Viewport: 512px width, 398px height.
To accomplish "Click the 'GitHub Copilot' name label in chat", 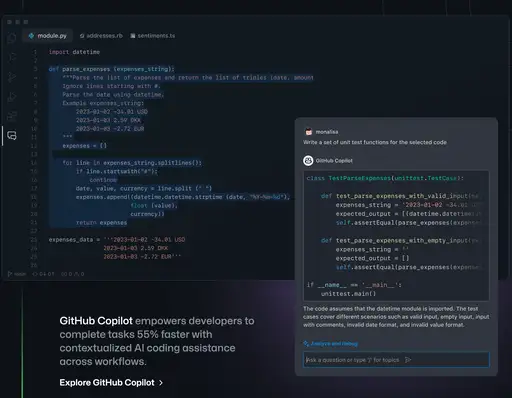I will click(x=334, y=161).
